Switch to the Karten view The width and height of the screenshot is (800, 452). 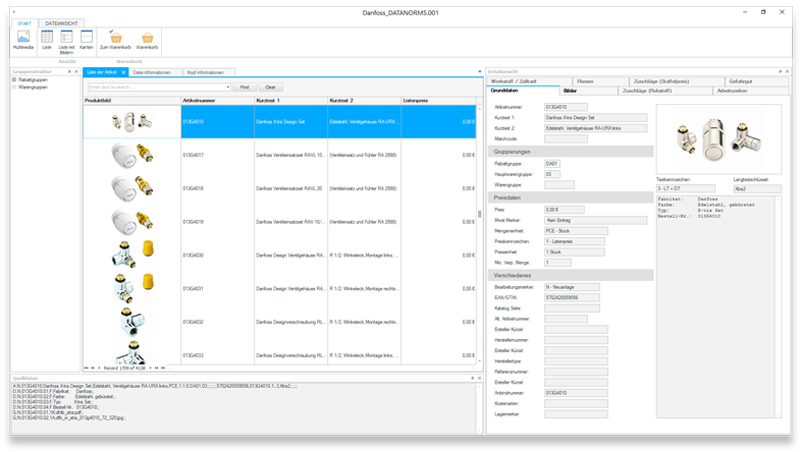tap(86, 40)
